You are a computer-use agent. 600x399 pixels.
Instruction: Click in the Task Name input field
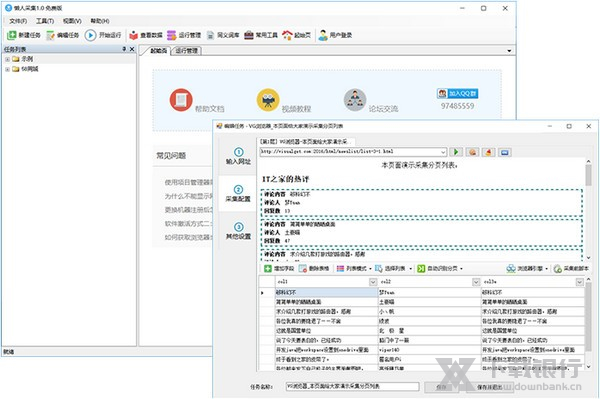pyautogui.click(x=352, y=387)
